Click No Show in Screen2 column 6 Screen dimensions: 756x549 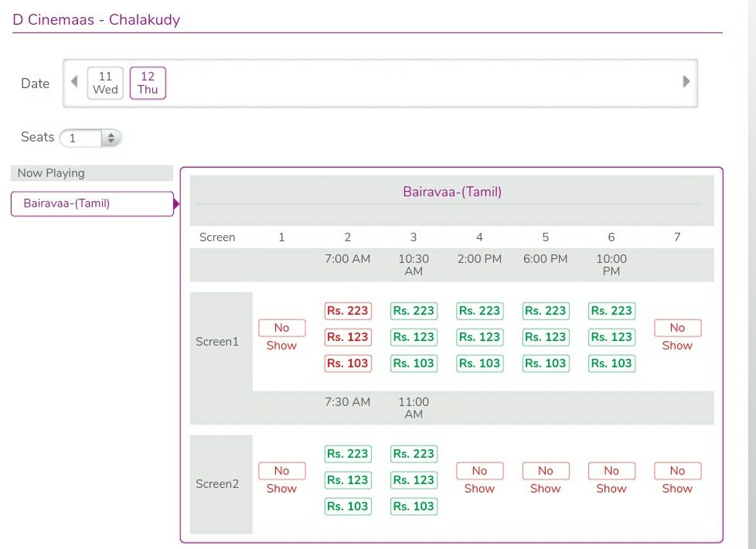point(611,479)
